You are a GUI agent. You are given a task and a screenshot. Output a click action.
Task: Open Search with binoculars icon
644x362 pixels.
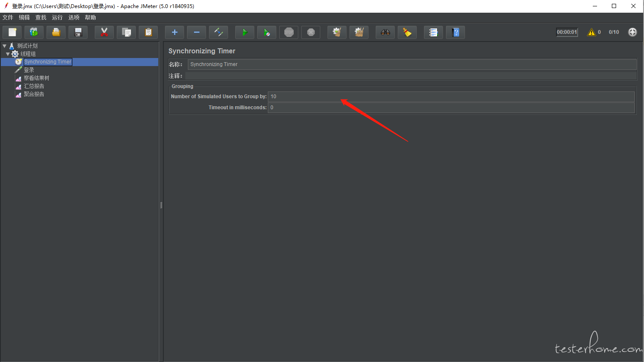[x=385, y=32]
